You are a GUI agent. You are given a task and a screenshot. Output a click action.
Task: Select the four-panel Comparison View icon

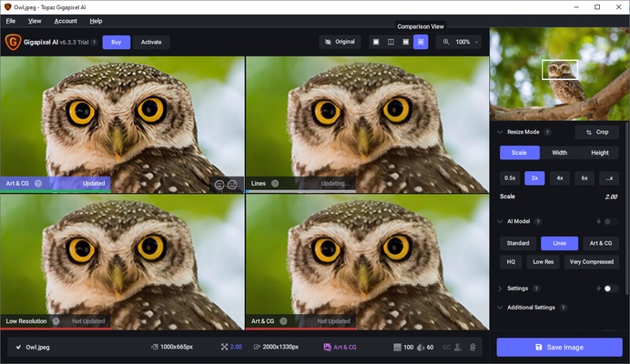click(x=421, y=42)
